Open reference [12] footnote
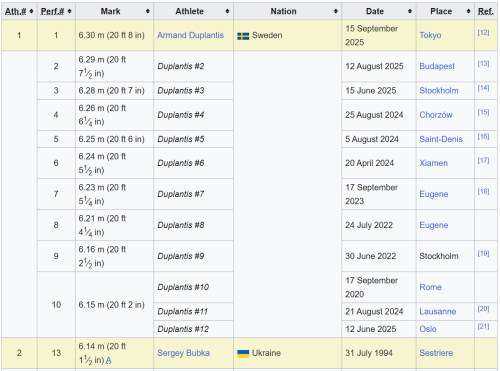The height and width of the screenshot is (371, 500). tap(483, 33)
